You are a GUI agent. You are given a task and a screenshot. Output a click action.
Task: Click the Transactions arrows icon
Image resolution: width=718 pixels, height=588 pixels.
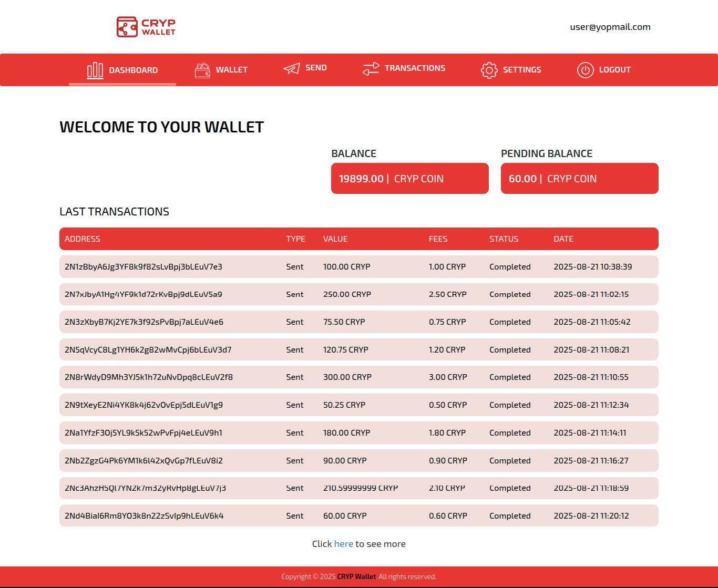click(x=371, y=69)
